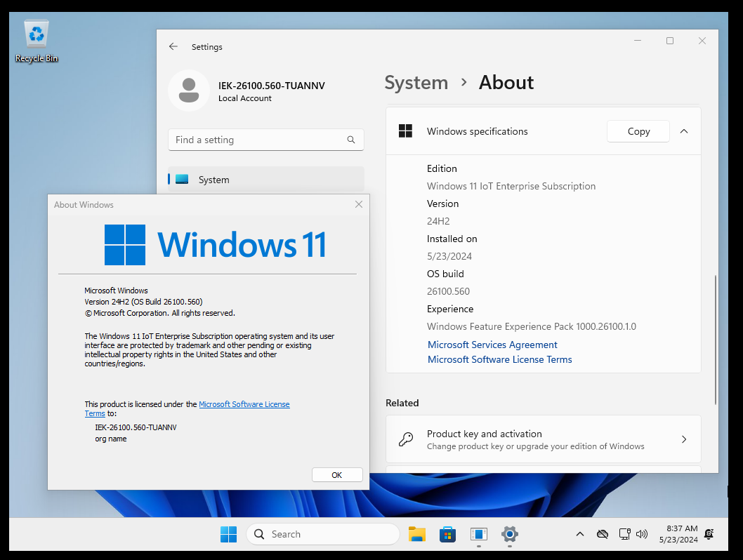The height and width of the screenshot is (560, 743).
Task: Click the IEK-26100.560-TUANNV account name
Action: [272, 86]
